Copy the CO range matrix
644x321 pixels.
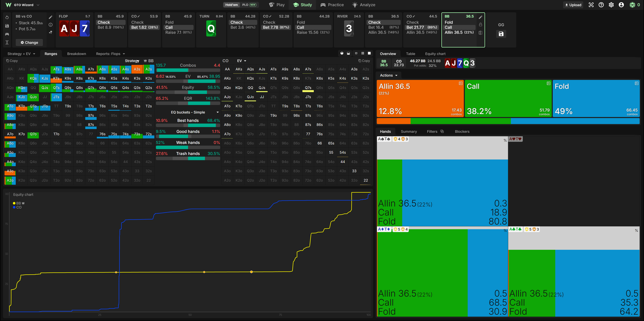pyautogui.click(x=364, y=61)
